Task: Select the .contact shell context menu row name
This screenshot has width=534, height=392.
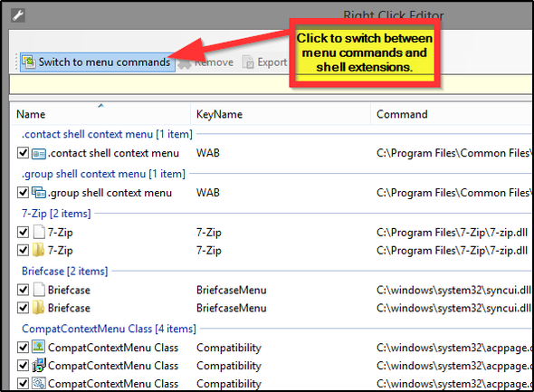Action: [113, 153]
